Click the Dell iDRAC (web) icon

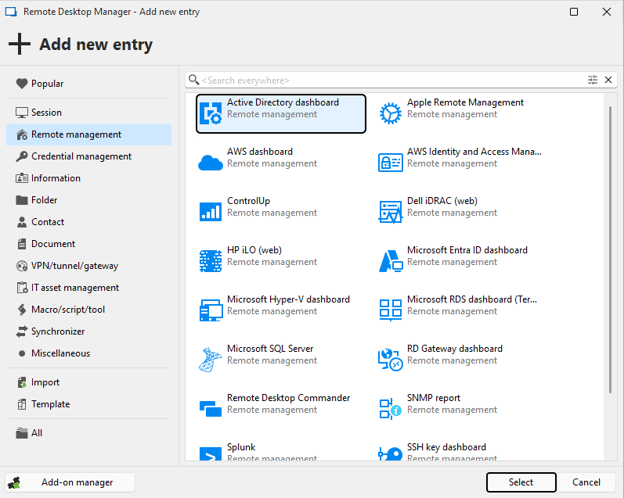(x=390, y=211)
